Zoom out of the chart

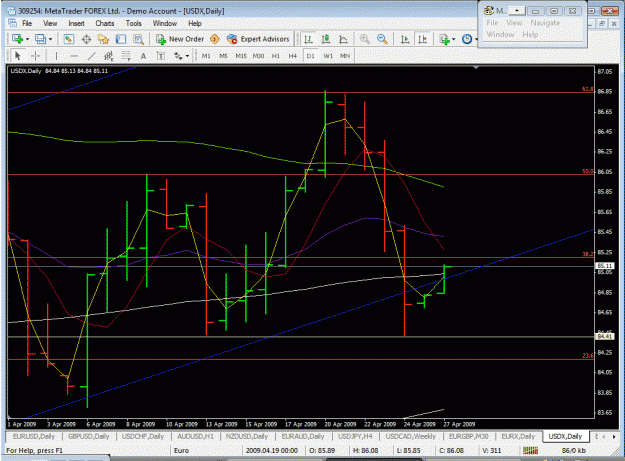pyautogui.click(x=382, y=39)
